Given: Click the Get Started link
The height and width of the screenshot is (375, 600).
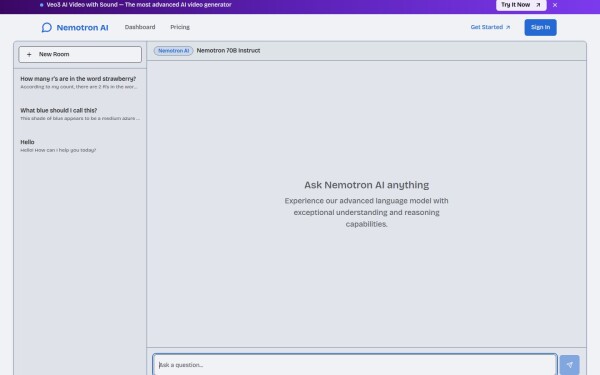Looking at the screenshot, I should click(x=490, y=27).
